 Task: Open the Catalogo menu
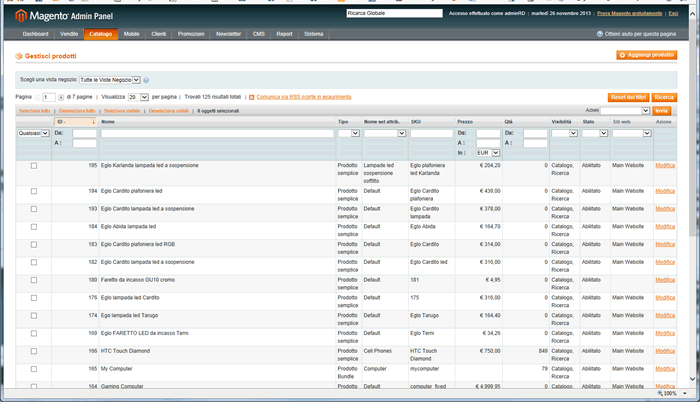click(x=101, y=34)
